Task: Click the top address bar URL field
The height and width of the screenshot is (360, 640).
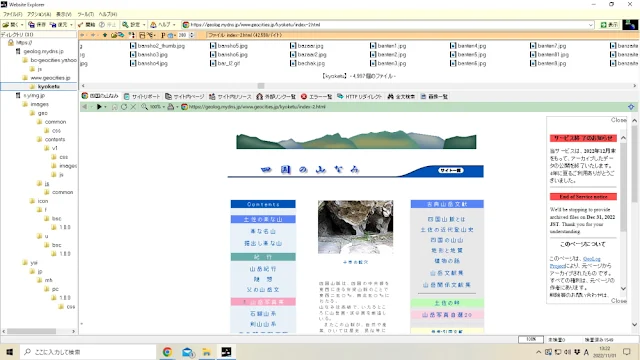Action: (388, 25)
